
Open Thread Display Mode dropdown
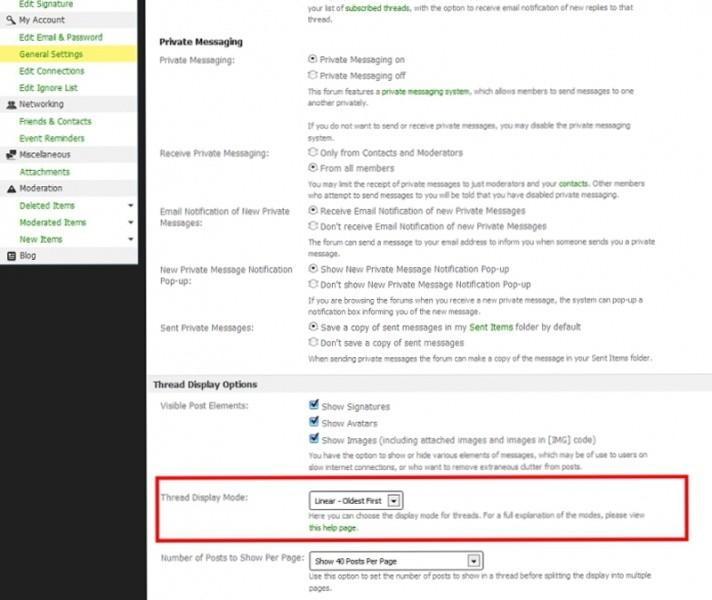356,501
